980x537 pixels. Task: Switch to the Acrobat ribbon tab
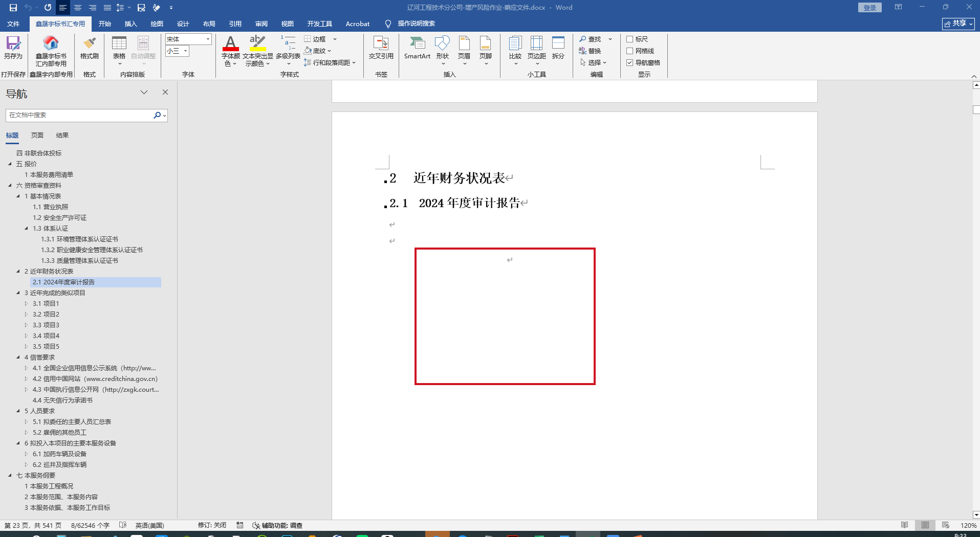click(x=358, y=24)
